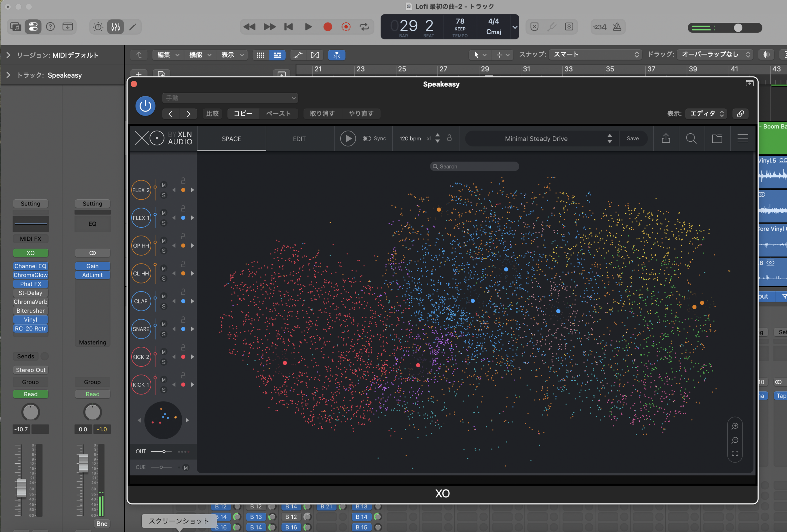Click the XO Save preset button
The image size is (787, 532).
[x=633, y=139]
